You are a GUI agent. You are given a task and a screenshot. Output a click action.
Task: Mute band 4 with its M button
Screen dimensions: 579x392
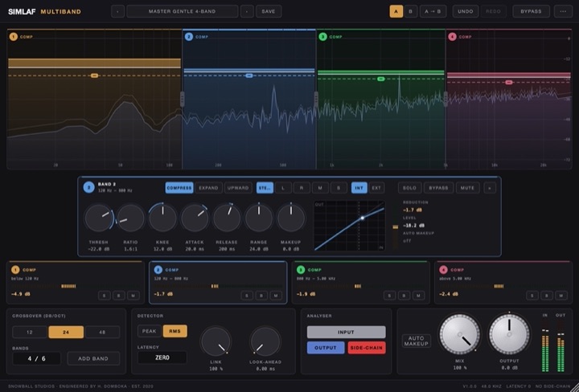coord(561,296)
